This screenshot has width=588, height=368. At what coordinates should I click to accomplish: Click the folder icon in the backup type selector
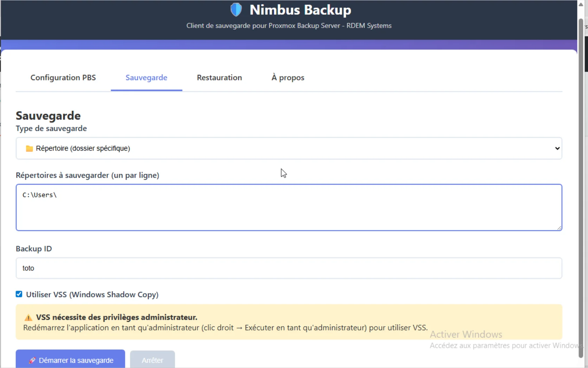29,148
